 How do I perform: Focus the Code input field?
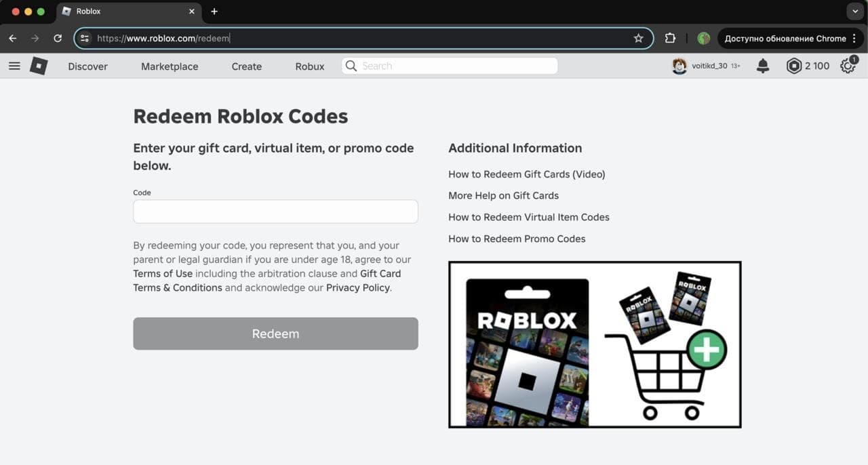[x=275, y=211]
